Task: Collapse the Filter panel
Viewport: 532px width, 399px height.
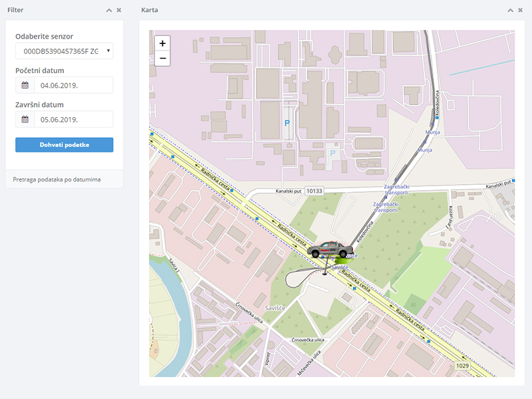Action: [108, 11]
